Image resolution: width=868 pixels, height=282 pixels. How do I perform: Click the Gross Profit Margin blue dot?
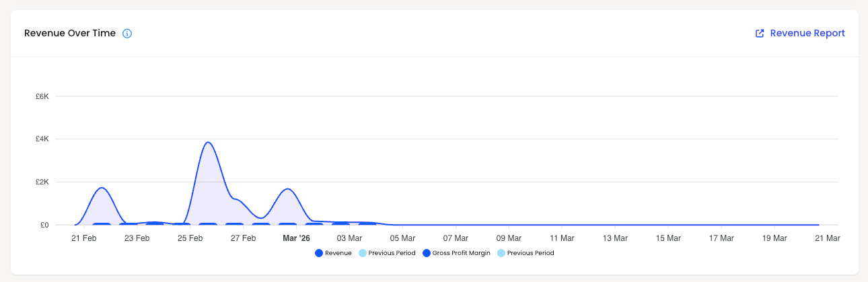427,253
